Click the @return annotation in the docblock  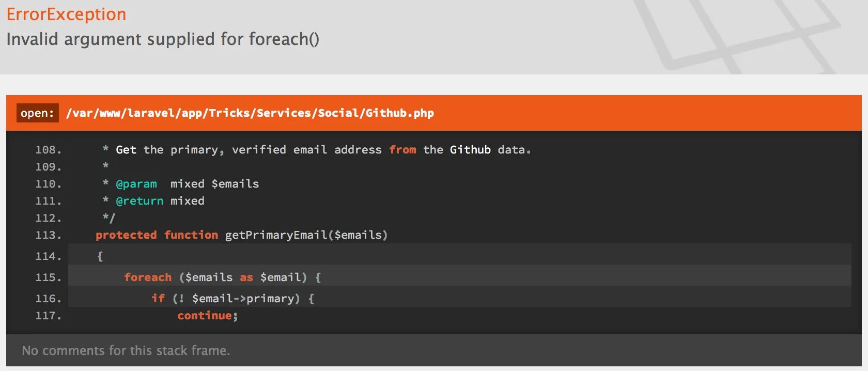pos(139,201)
